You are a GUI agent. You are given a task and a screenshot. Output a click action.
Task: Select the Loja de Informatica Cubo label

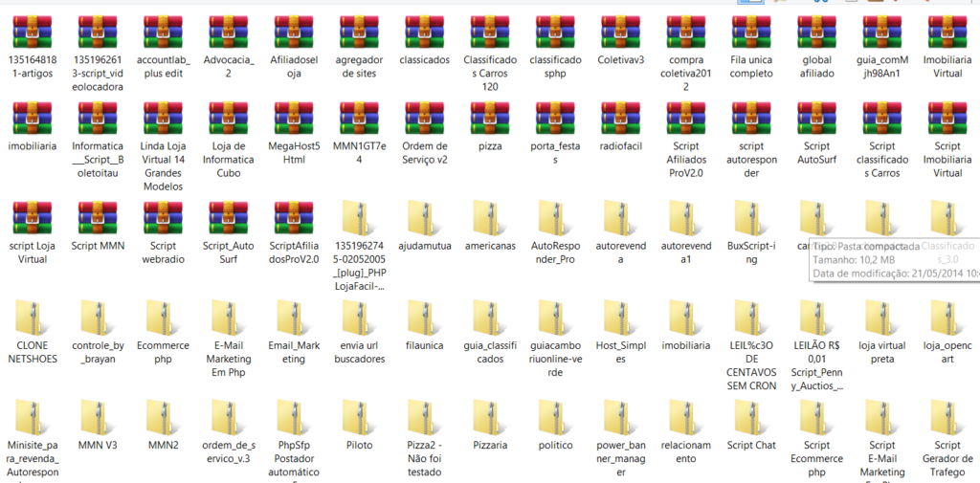point(228,160)
